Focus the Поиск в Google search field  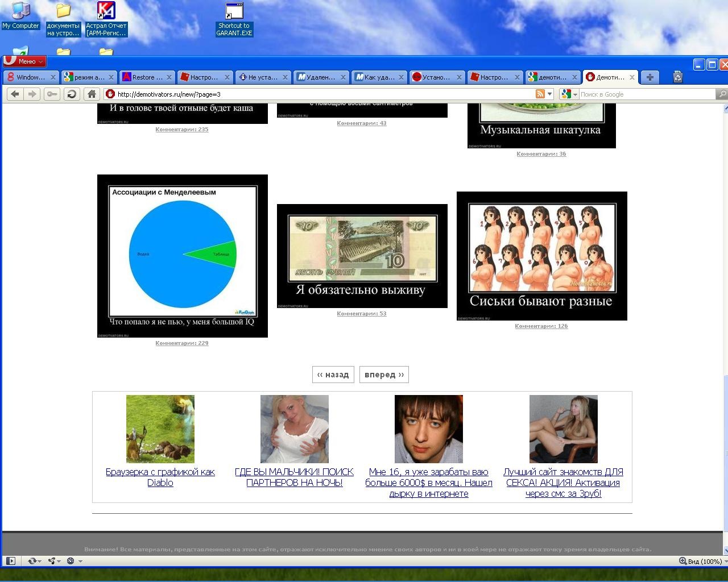646,94
